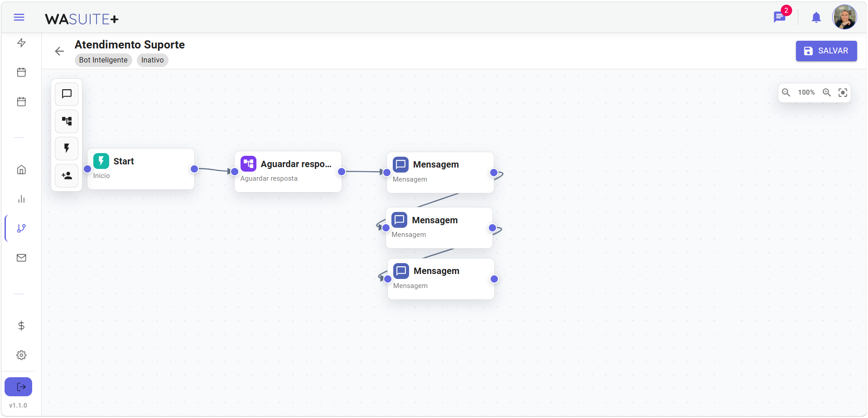Open the billing dollar sidebar item
This screenshot has height=418, width=868.
tap(21, 326)
